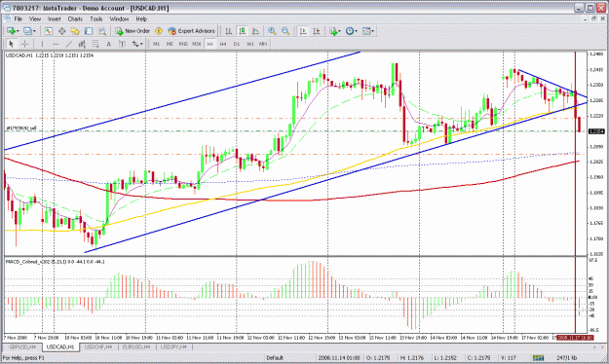Open the Charts menu
609x364 pixels.
[75, 18]
